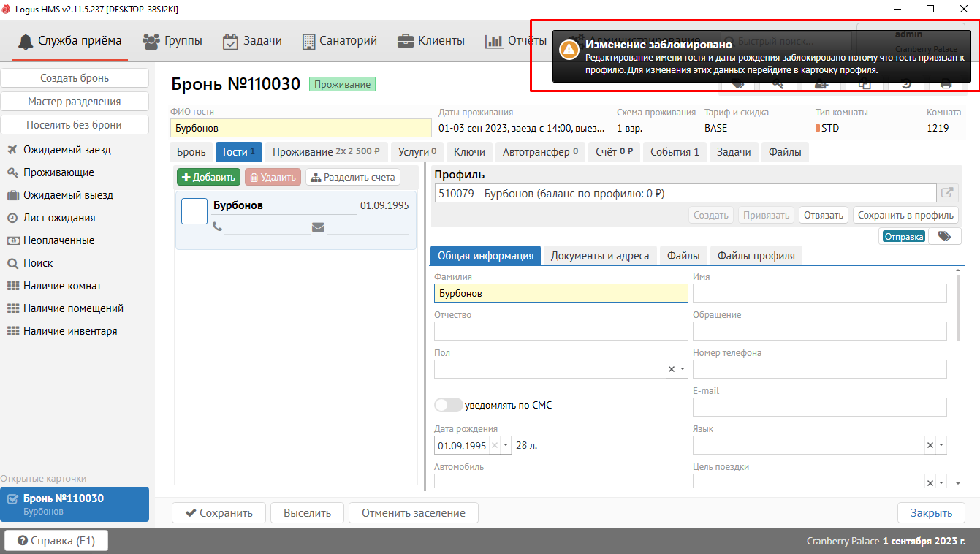Click the clock icon for Лист ожидания
Viewport: 980px width, 554px height.
12,218
